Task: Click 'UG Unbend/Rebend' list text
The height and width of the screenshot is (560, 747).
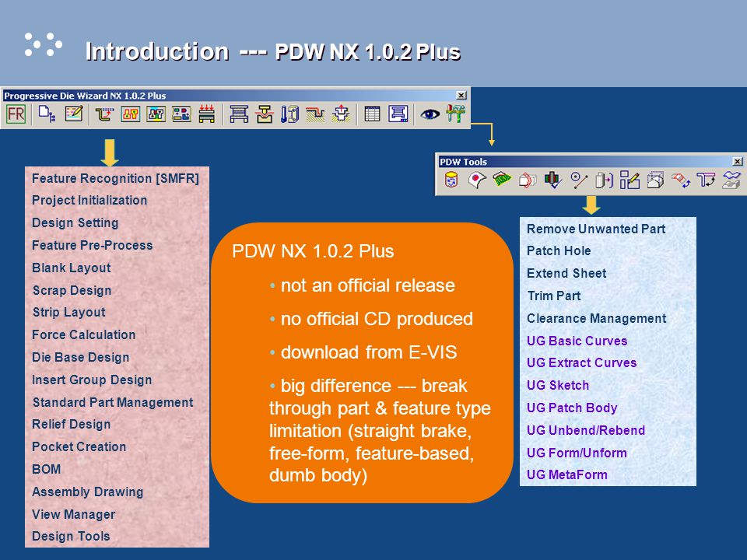Action: click(586, 430)
